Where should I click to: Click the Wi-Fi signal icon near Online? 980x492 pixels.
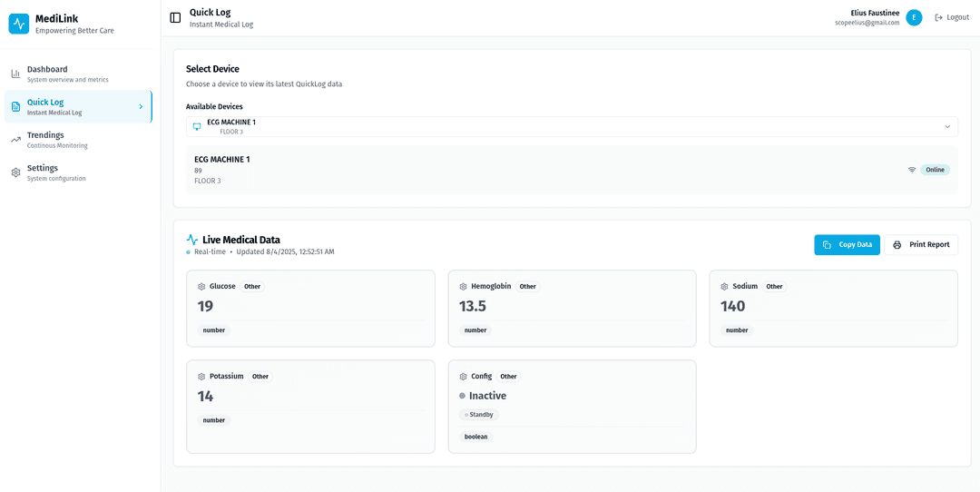click(x=912, y=170)
